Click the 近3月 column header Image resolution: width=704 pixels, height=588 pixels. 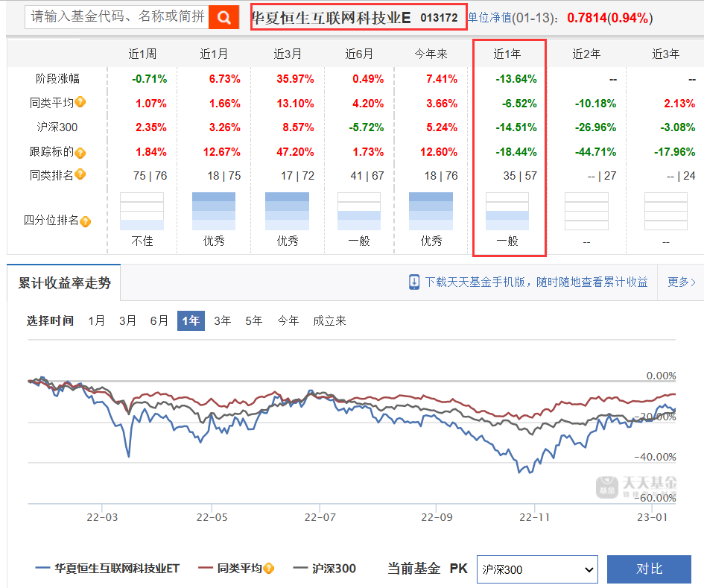[x=288, y=54]
